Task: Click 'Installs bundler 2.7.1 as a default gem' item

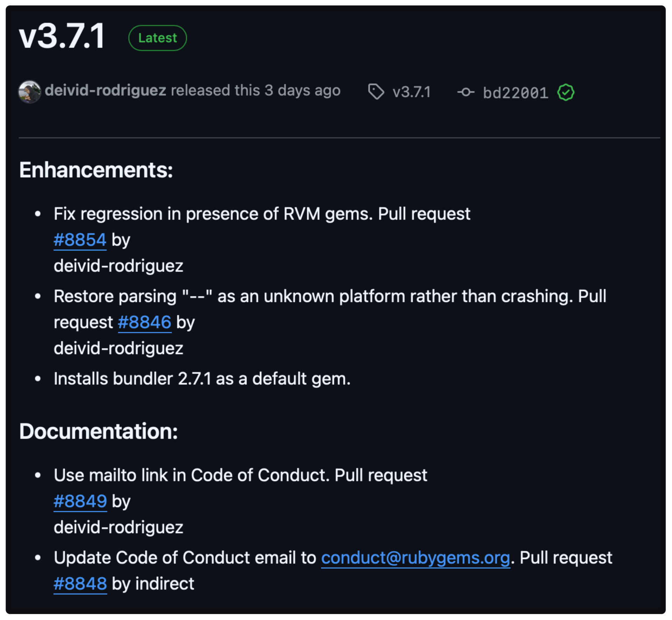Action: (202, 379)
